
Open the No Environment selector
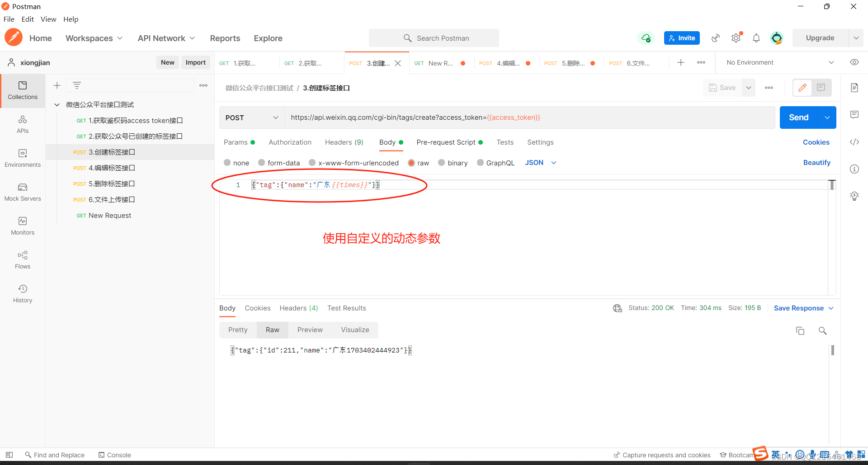pos(780,62)
